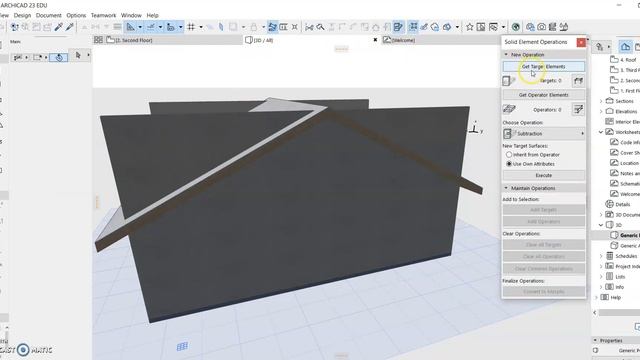
Task: Select the Pick Up Parameters eyedropper tool
Action: point(59,27)
